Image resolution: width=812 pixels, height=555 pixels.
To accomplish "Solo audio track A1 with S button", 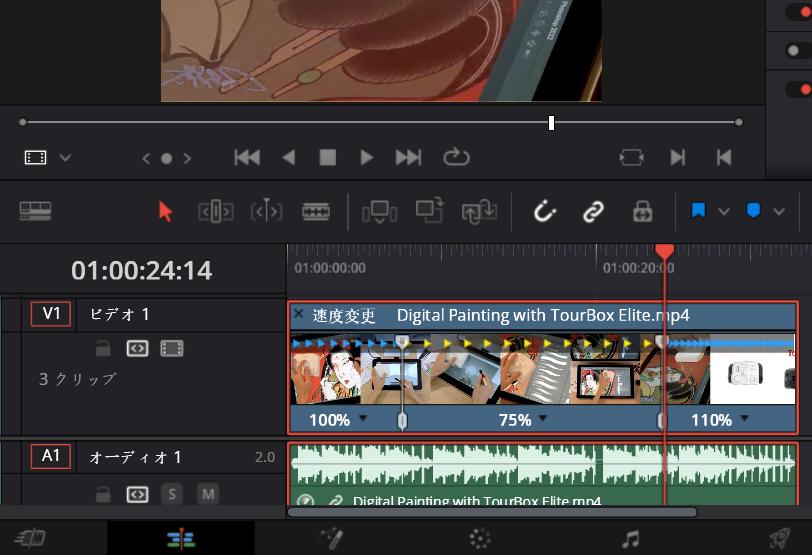I will tap(172, 494).
